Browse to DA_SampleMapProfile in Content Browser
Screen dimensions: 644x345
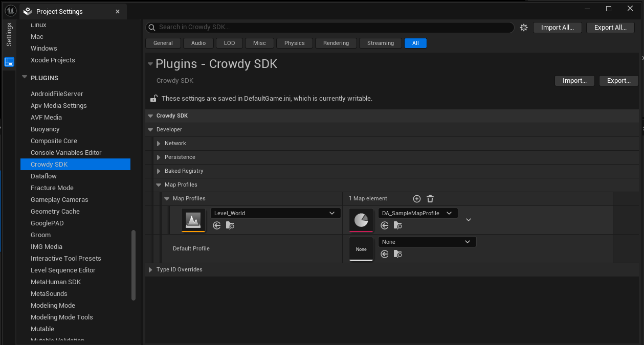pyautogui.click(x=398, y=225)
